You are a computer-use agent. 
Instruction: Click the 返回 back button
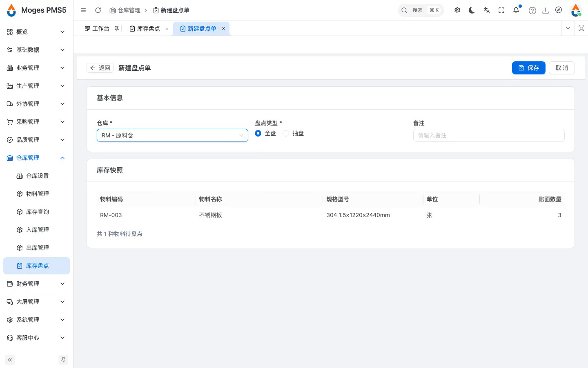100,68
